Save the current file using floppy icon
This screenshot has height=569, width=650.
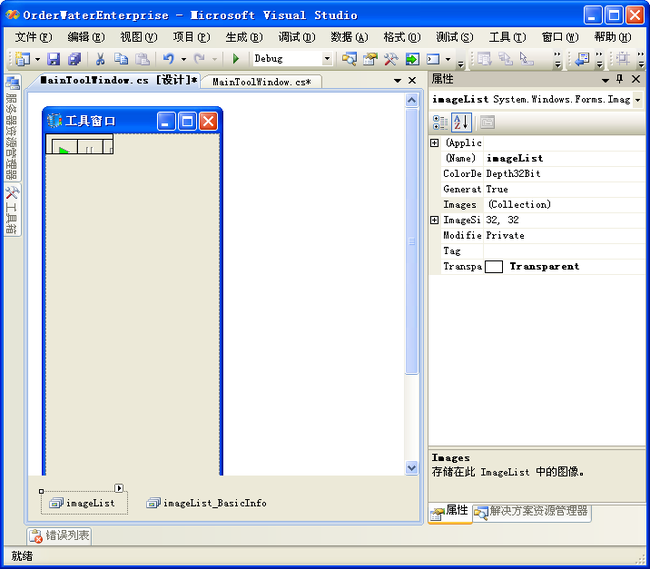[x=53, y=59]
